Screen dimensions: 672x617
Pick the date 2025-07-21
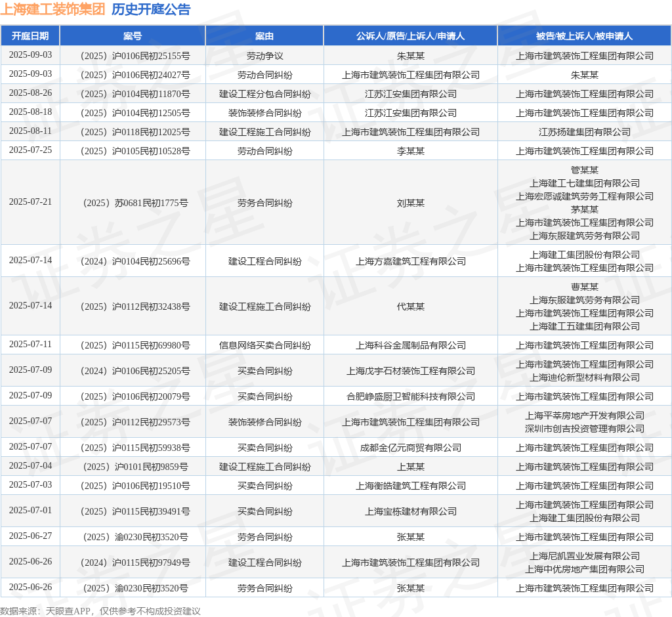30,202
